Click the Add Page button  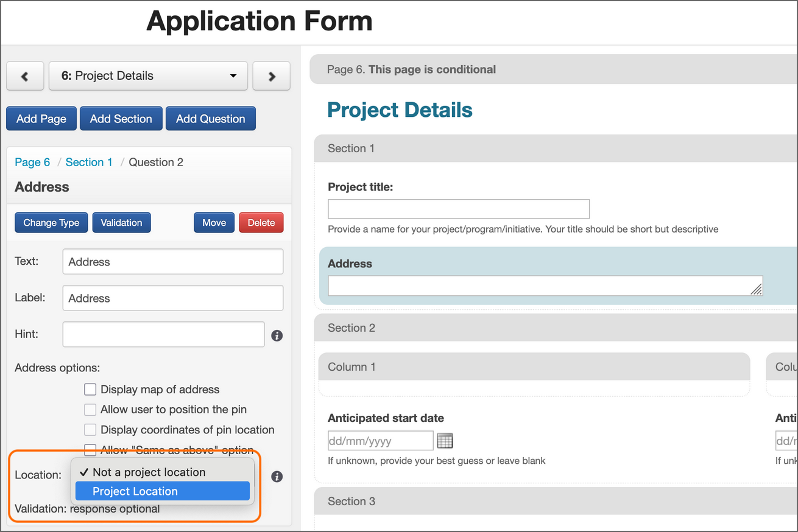[x=41, y=119]
